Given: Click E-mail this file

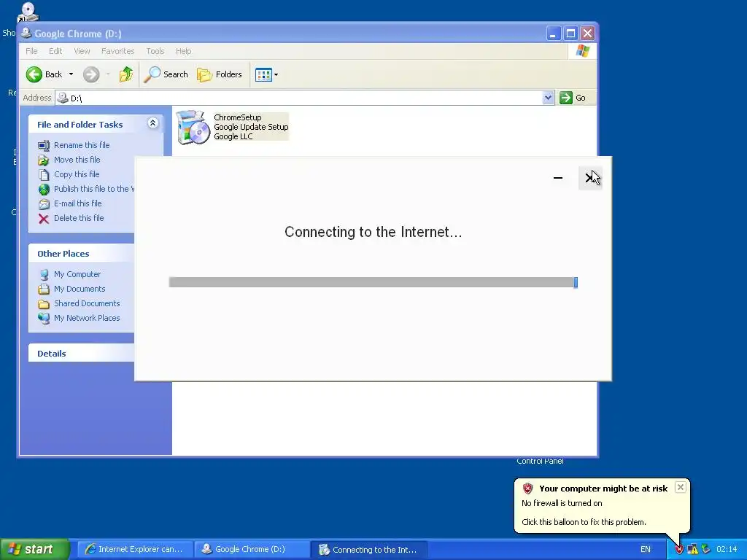Looking at the screenshot, I should pos(77,203).
